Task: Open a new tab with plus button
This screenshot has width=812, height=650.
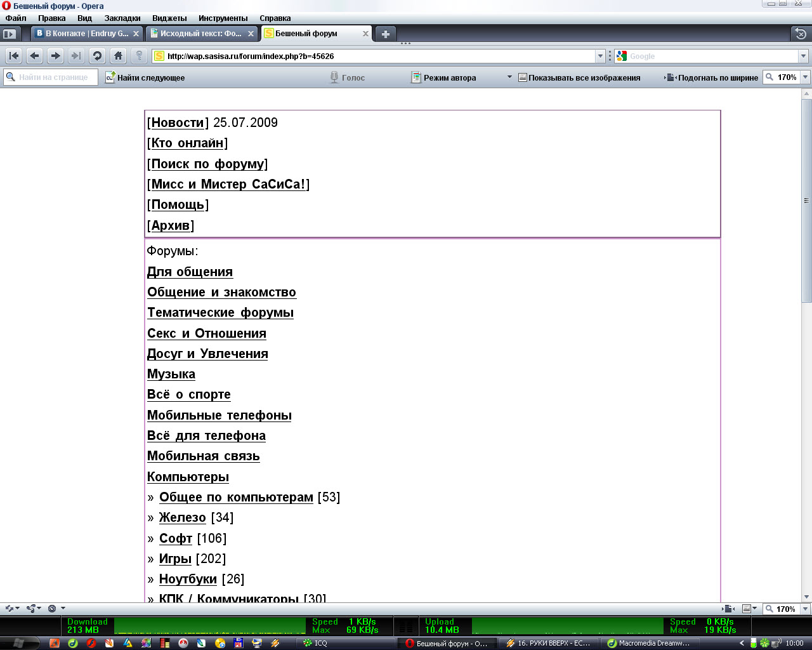Action: coord(385,34)
